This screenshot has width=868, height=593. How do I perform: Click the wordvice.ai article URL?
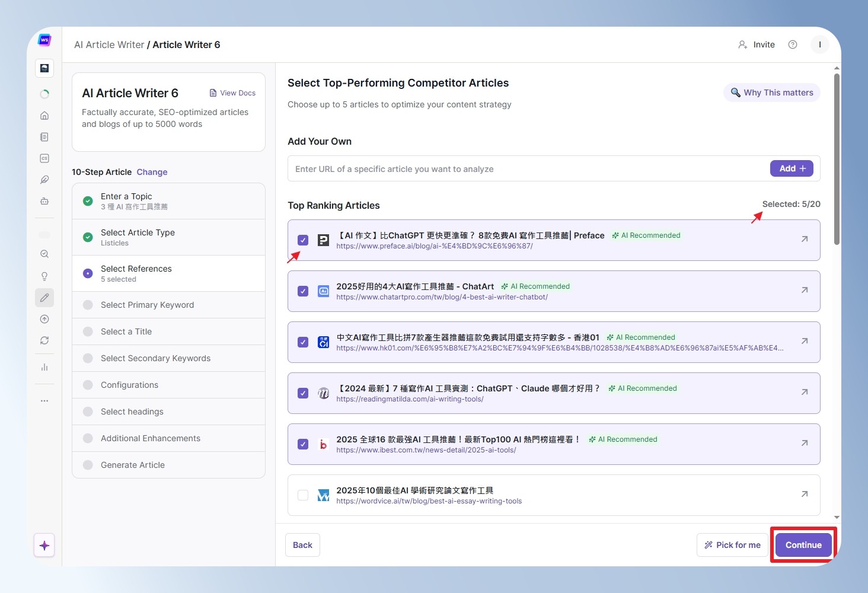coord(429,501)
